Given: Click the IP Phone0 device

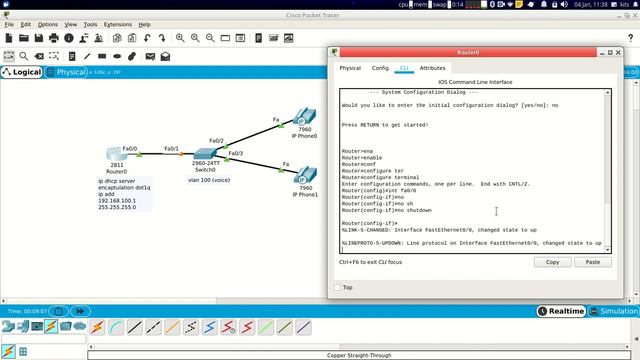Looking at the screenshot, I should tap(304, 116).
